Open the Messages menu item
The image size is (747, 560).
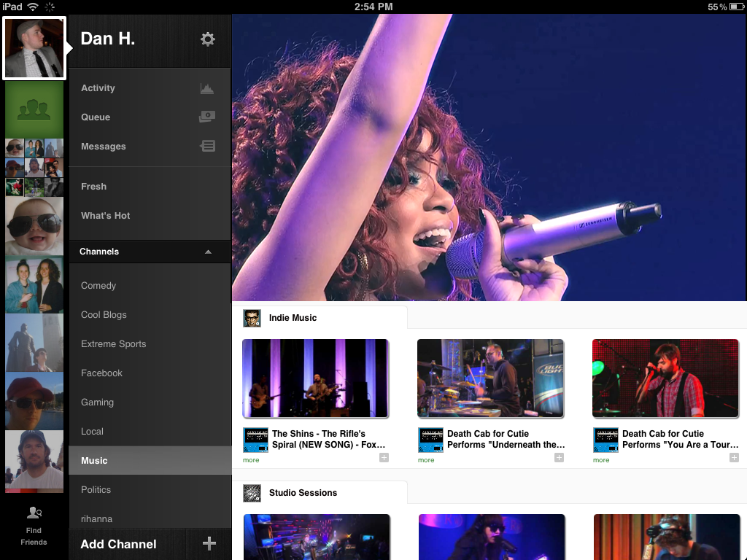tap(150, 146)
